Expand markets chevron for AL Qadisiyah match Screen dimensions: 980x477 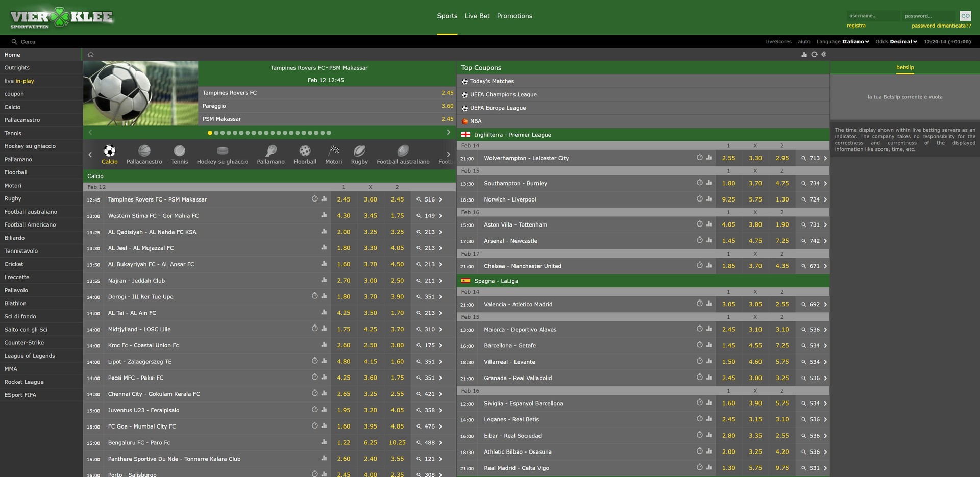[x=440, y=232]
